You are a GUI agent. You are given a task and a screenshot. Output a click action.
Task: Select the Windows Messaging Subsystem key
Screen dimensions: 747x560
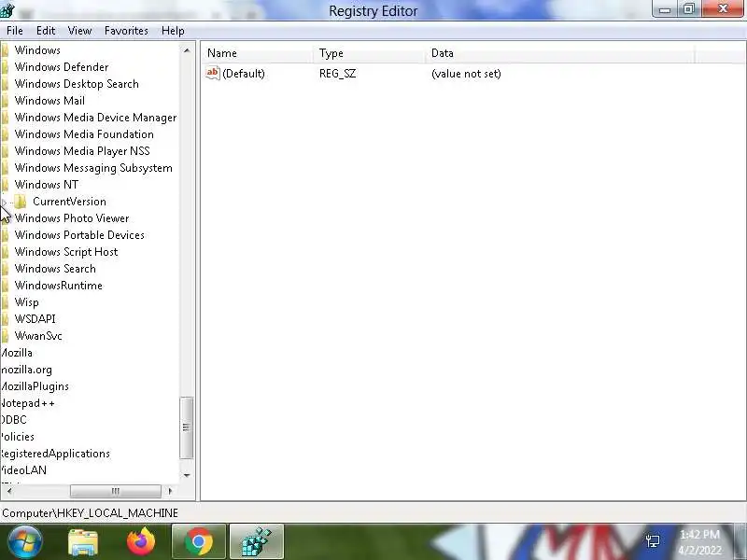(93, 168)
